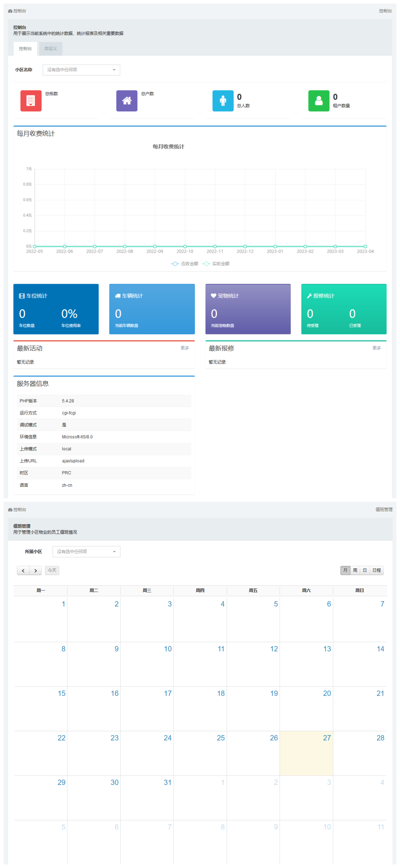Screen dimensions: 400x868
Task: Click the 值班管理 link at right
Action: (384, 510)
